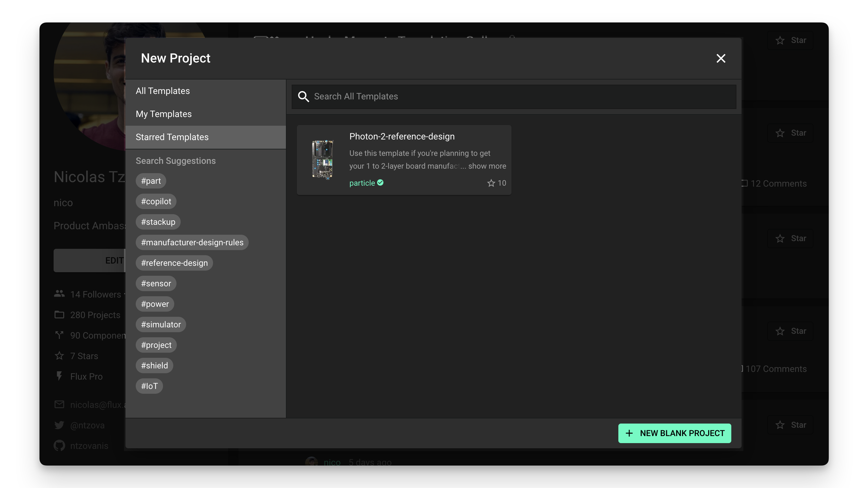
Task: Close the New Project dialog
Action: [x=721, y=58]
